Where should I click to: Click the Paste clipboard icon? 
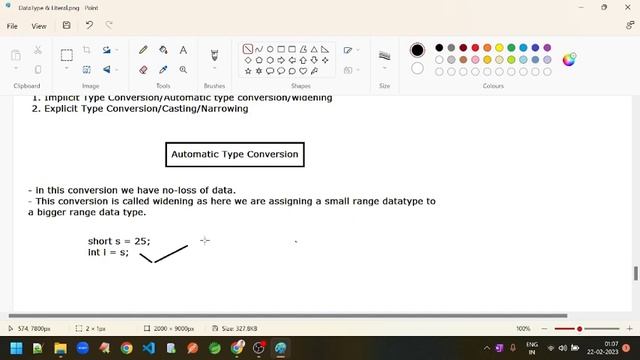point(16,55)
